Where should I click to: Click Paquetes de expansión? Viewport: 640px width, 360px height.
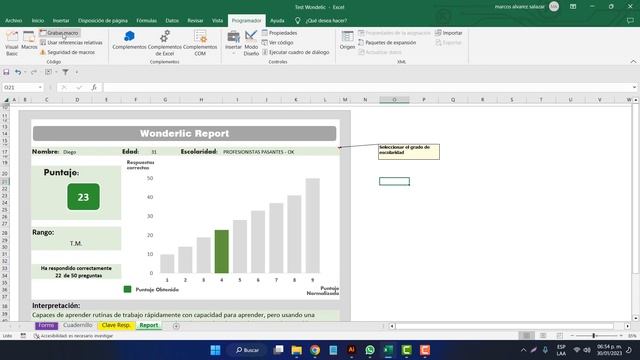[387, 42]
